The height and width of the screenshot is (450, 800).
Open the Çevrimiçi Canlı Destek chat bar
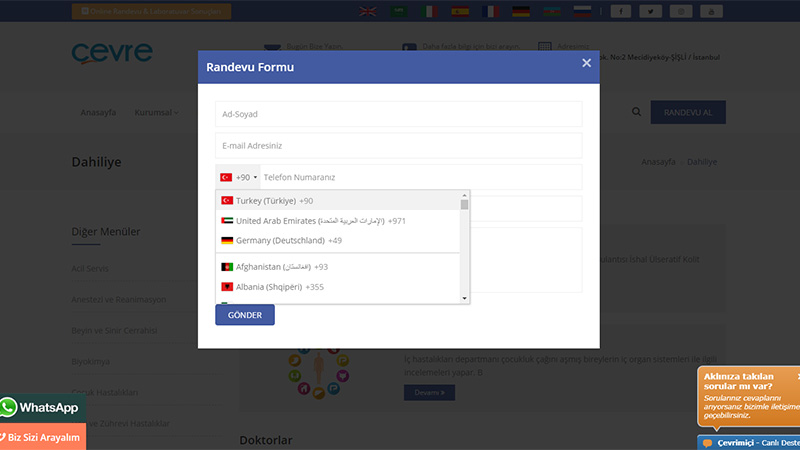[x=748, y=443]
